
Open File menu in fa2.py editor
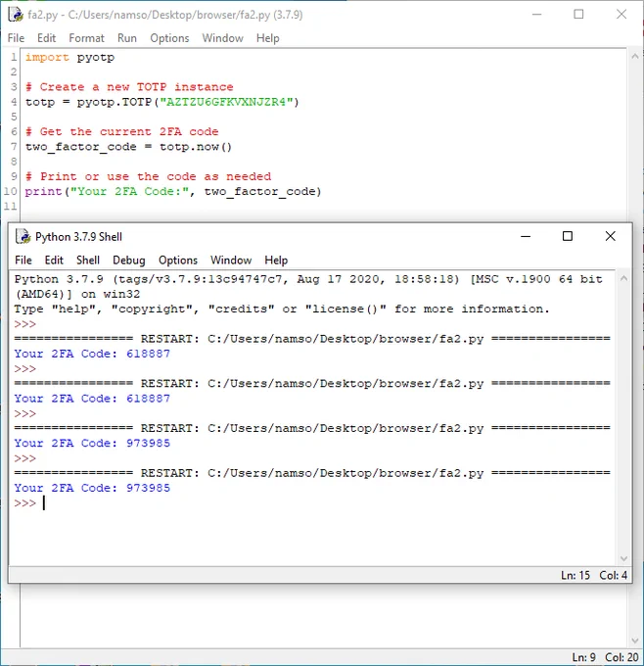16,38
